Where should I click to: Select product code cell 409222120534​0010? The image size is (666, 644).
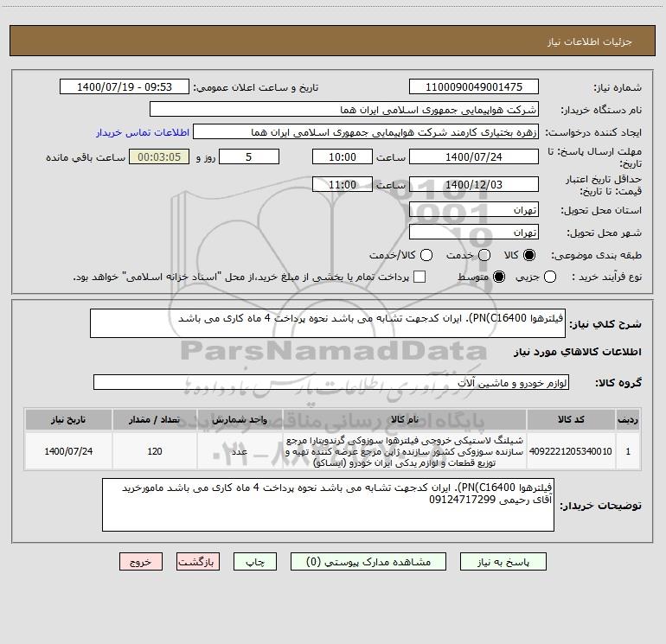571,451
